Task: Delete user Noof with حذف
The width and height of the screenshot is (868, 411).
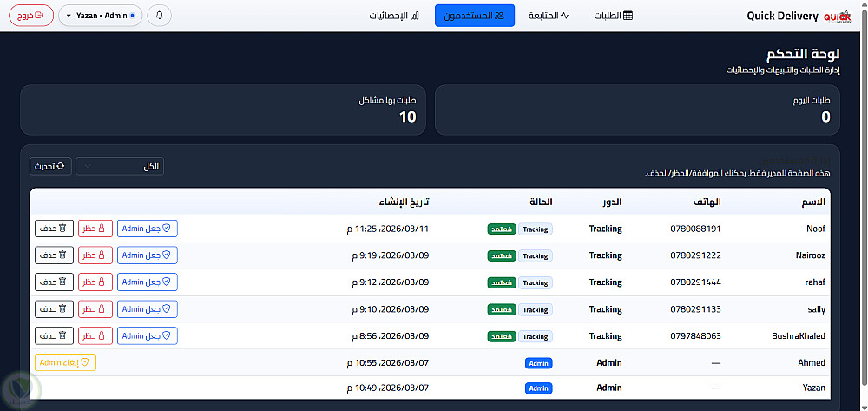Action: pyautogui.click(x=54, y=229)
